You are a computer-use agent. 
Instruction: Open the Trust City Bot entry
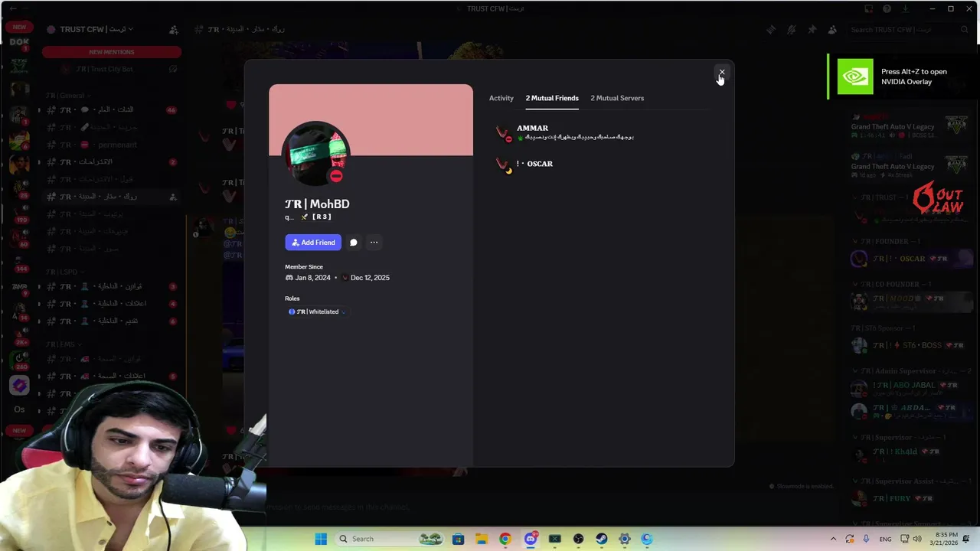point(112,69)
